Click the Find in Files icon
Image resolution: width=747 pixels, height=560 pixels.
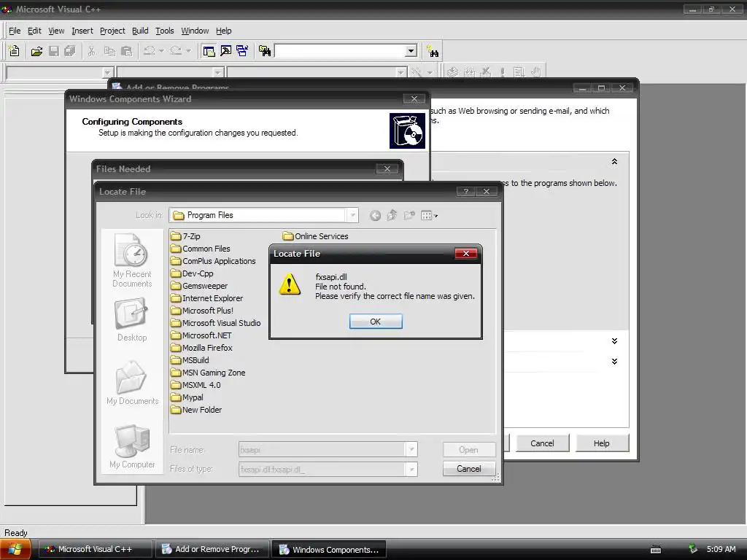click(x=265, y=51)
